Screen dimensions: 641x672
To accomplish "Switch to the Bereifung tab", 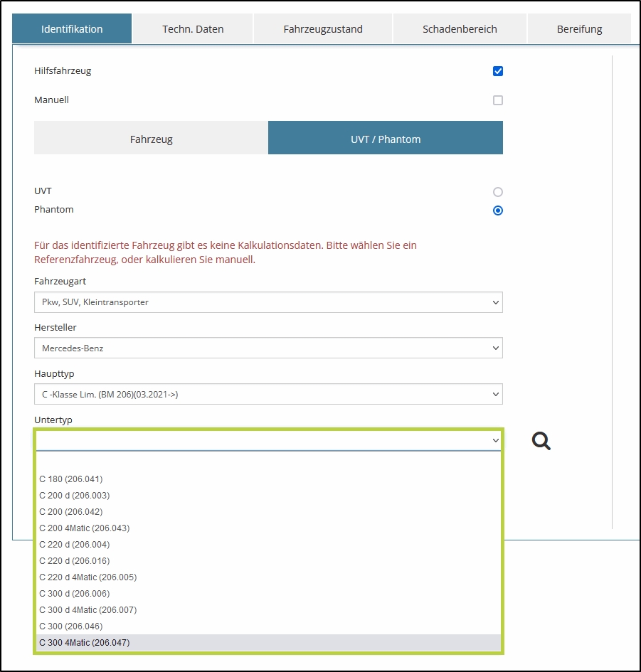I will (579, 29).
